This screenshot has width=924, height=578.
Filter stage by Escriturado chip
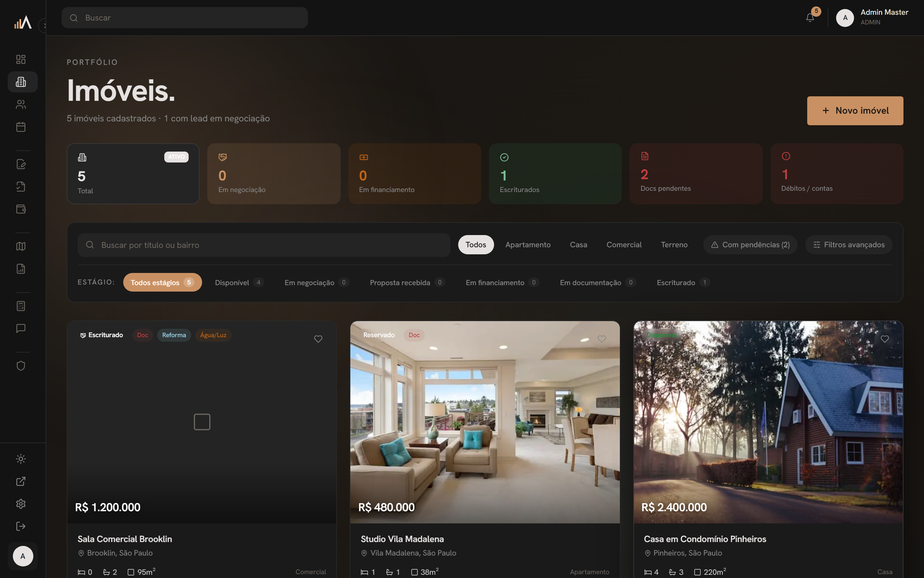tap(683, 283)
